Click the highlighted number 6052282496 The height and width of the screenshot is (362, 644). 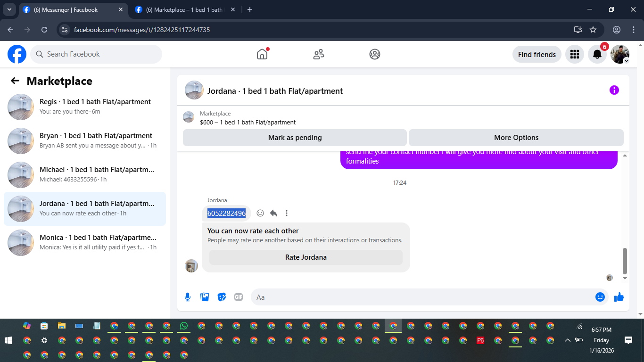tap(227, 214)
